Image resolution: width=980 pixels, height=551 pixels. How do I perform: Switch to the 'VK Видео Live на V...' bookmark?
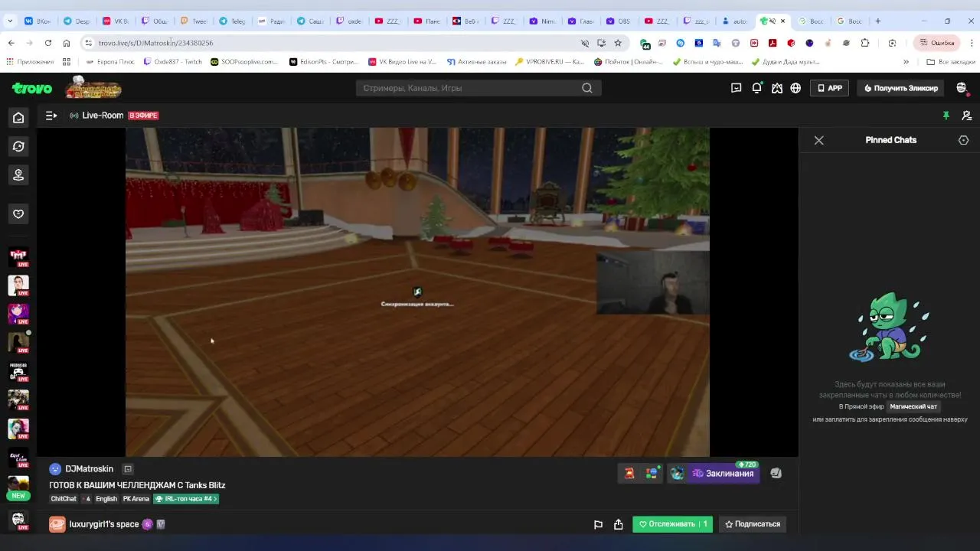click(x=402, y=62)
